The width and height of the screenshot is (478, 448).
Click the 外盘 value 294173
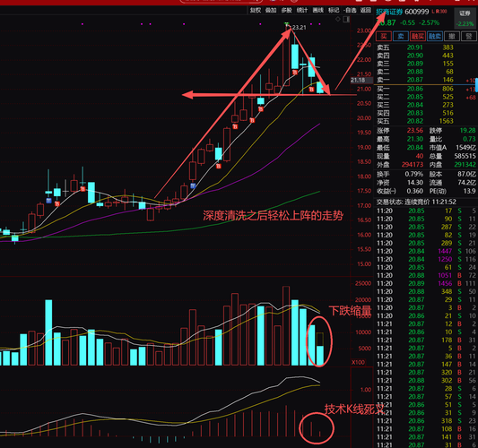tap(413, 165)
